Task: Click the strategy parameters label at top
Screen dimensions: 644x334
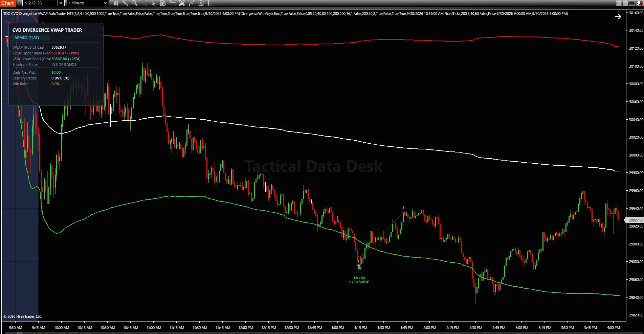Action: pos(286,14)
